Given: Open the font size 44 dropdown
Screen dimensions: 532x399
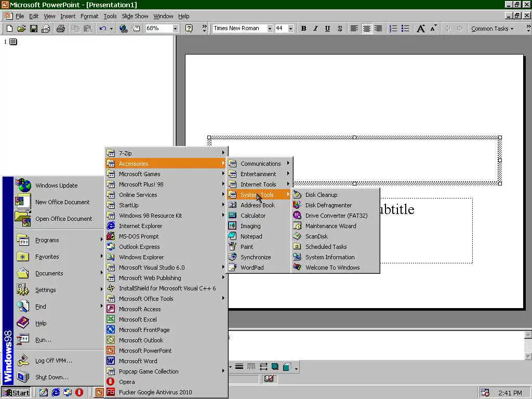Looking at the screenshot, I should 290,29.
